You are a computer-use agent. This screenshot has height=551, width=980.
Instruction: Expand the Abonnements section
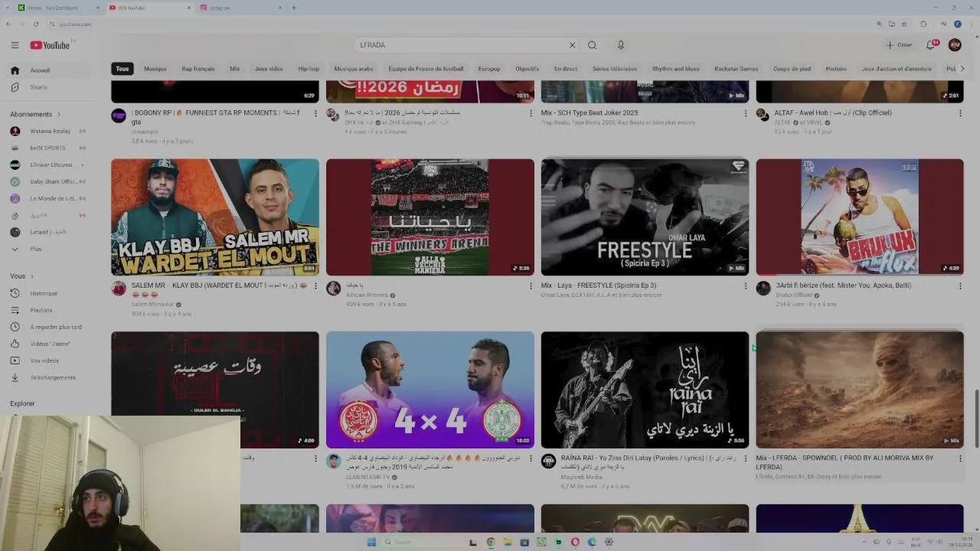click(36, 114)
